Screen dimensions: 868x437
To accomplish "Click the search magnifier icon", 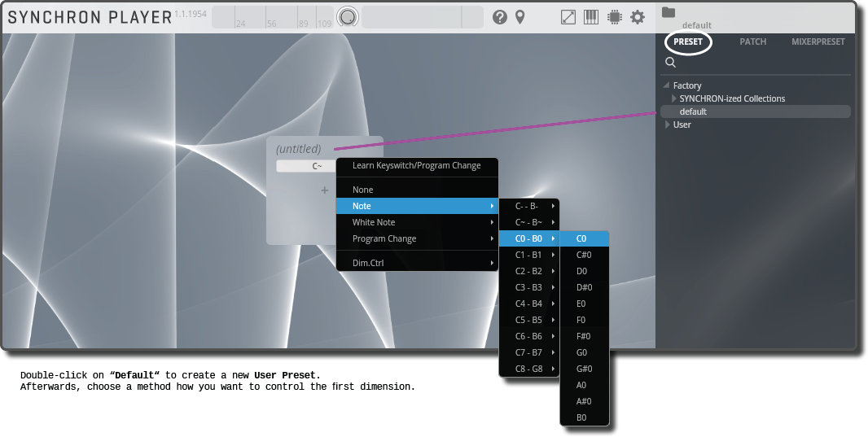I will pos(670,62).
